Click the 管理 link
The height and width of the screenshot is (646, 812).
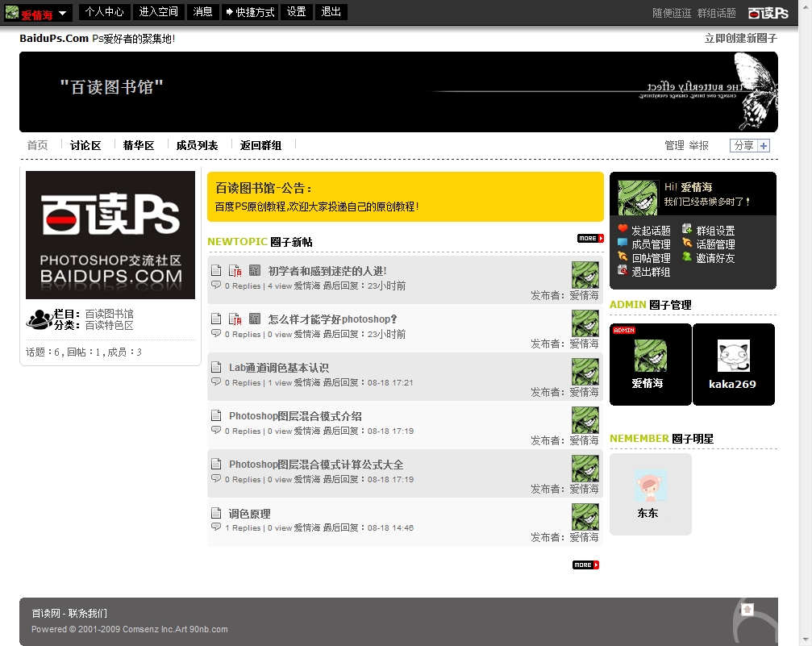click(x=674, y=145)
